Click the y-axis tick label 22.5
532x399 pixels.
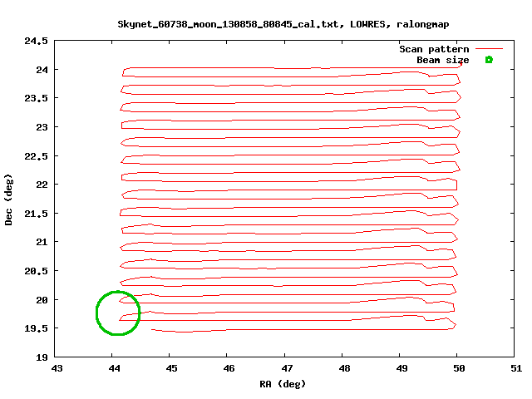click(36, 156)
